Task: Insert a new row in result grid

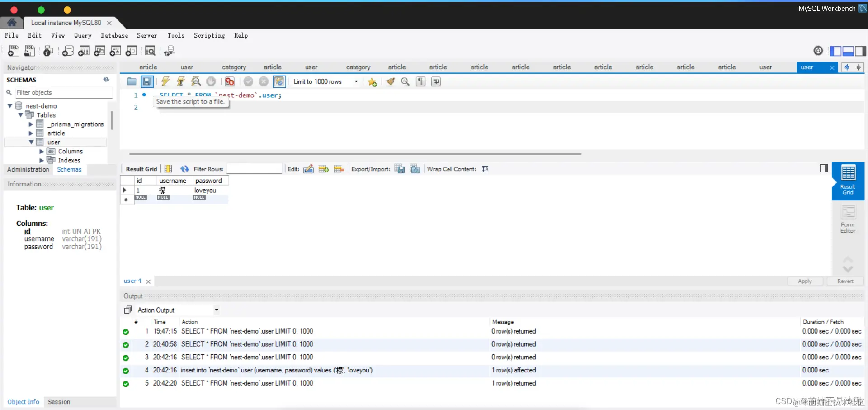Action: point(324,169)
